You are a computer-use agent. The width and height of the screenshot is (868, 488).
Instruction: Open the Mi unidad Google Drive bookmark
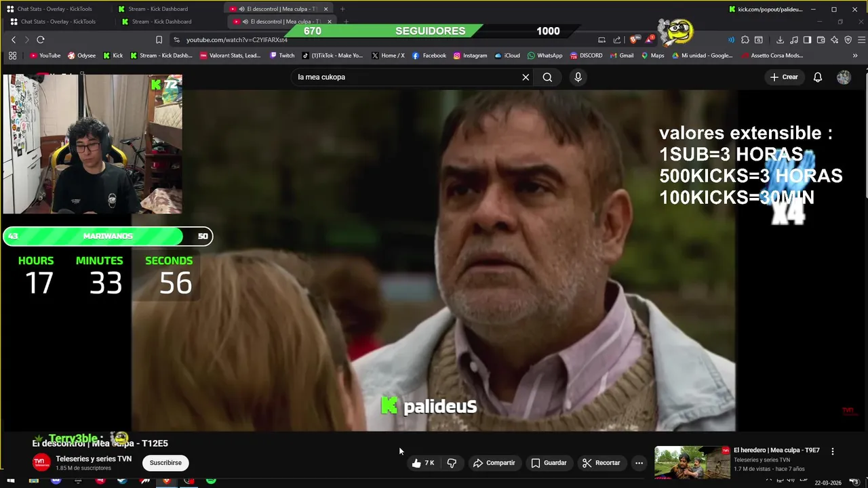pyautogui.click(x=703, y=56)
